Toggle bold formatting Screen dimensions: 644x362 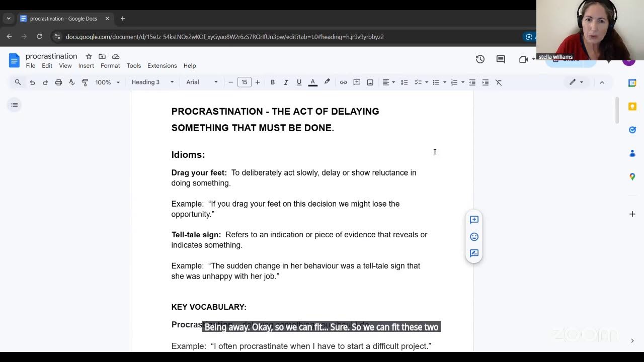click(x=273, y=82)
